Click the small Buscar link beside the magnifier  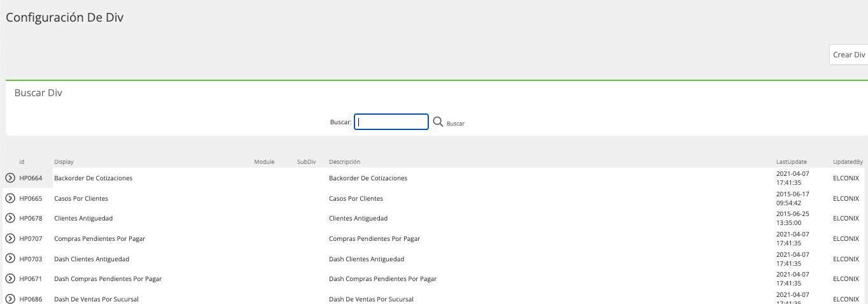456,124
